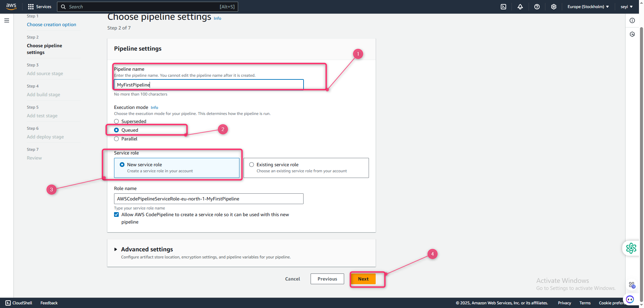Open the settings gear icon
The image size is (644, 308).
pyautogui.click(x=554, y=7)
